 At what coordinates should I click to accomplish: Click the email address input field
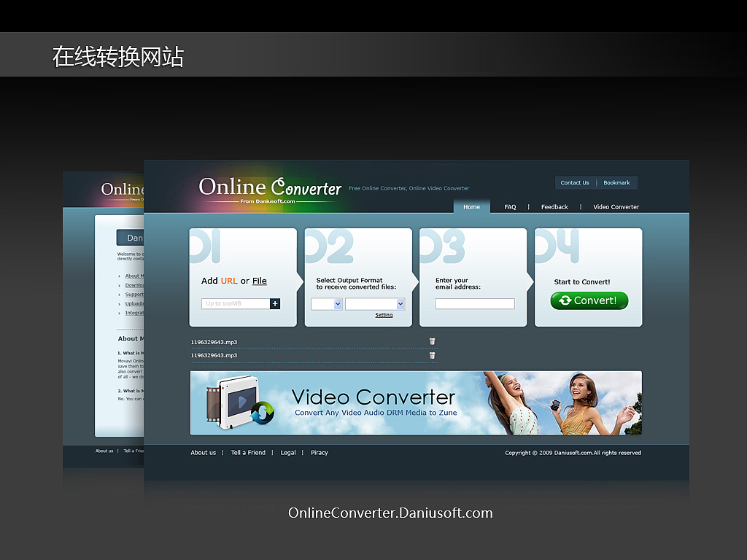tap(474, 303)
